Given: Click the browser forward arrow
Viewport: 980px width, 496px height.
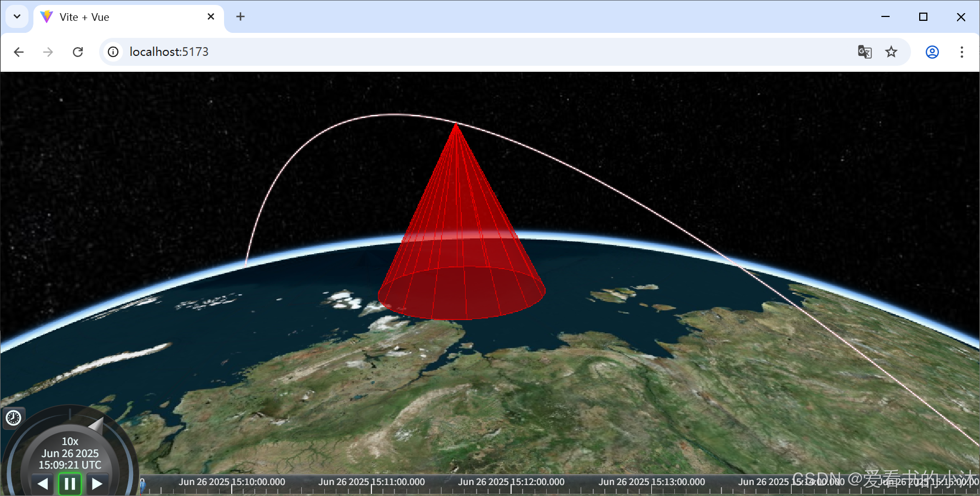Looking at the screenshot, I should pos(48,52).
